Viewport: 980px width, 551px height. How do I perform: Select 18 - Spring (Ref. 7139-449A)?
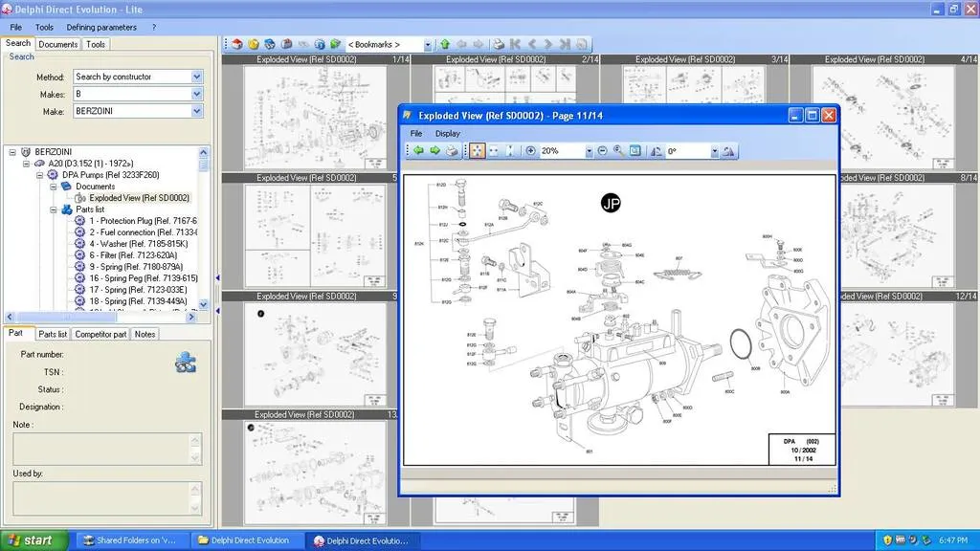point(138,301)
